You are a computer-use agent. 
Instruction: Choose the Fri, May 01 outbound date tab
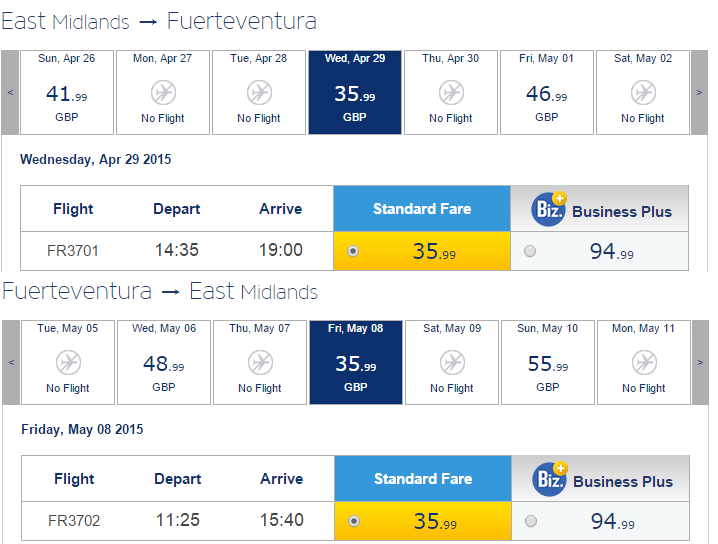click(547, 92)
